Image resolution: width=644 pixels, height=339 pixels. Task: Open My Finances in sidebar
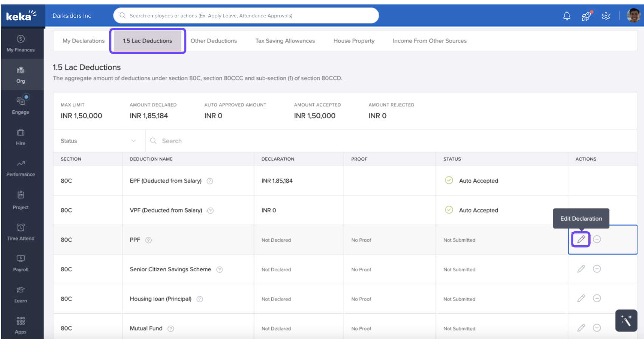[x=21, y=43]
